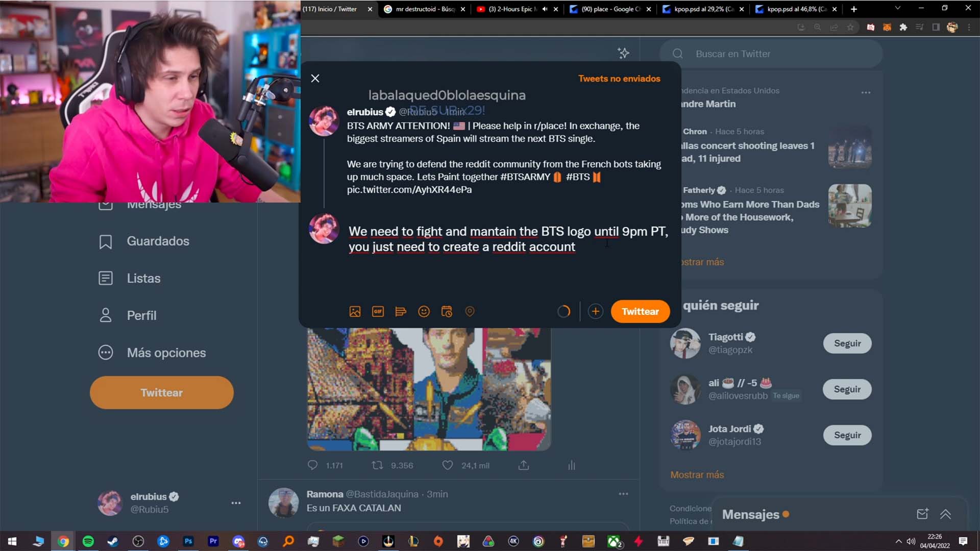980x551 pixels.
Task: Retweet the pixel art tweet
Action: 377,465
